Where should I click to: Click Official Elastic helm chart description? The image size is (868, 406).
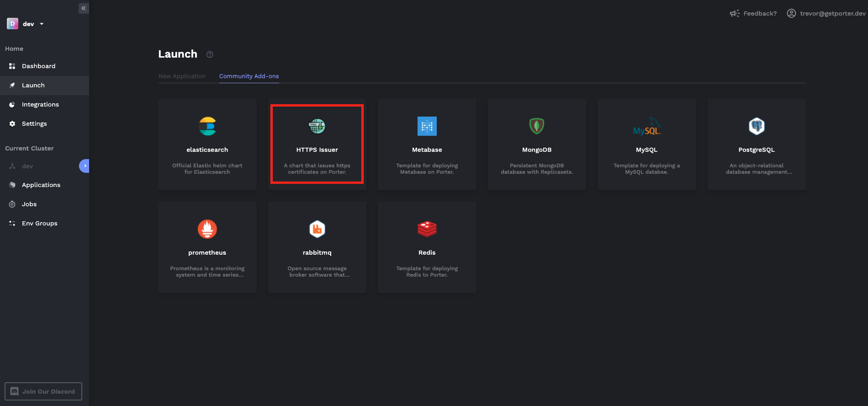(207, 169)
